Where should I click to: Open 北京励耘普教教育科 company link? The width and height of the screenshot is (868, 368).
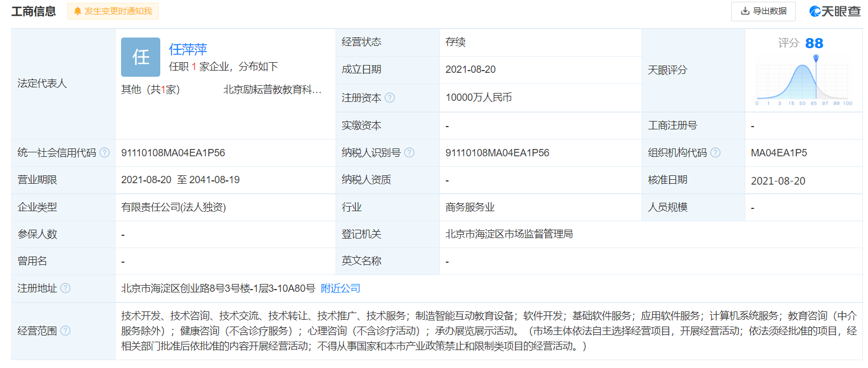click(x=272, y=89)
